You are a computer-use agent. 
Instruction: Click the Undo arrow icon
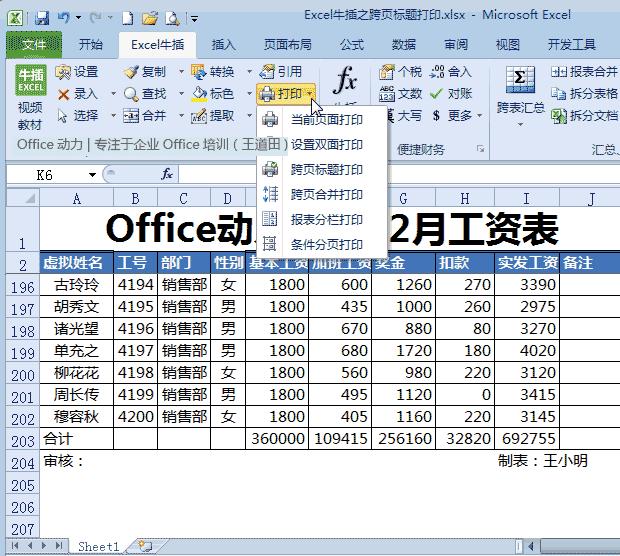pyautogui.click(x=63, y=17)
